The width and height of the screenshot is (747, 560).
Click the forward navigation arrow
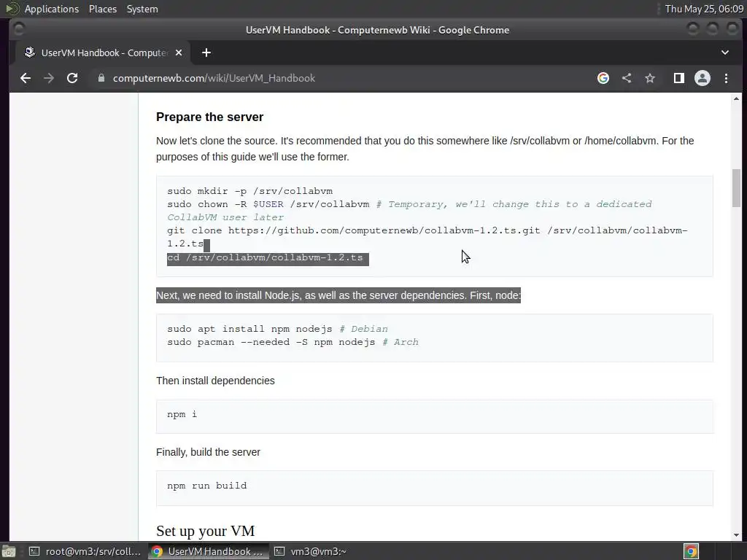(49, 78)
